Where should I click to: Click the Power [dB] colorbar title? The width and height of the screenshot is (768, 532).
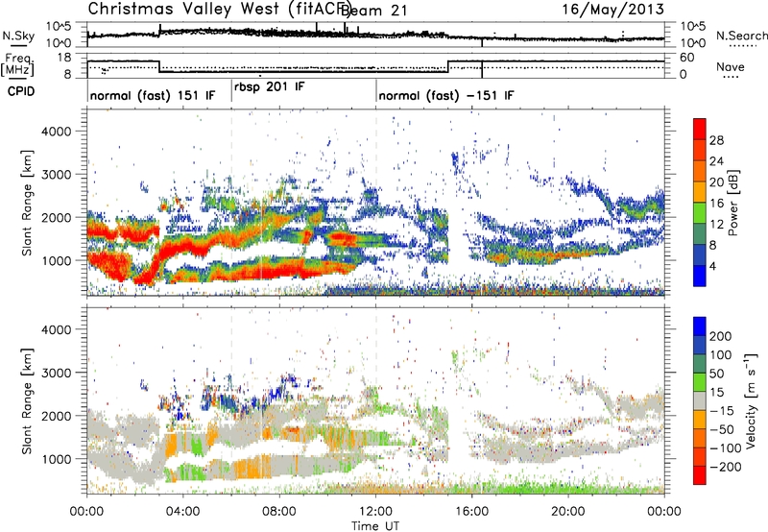click(x=733, y=203)
